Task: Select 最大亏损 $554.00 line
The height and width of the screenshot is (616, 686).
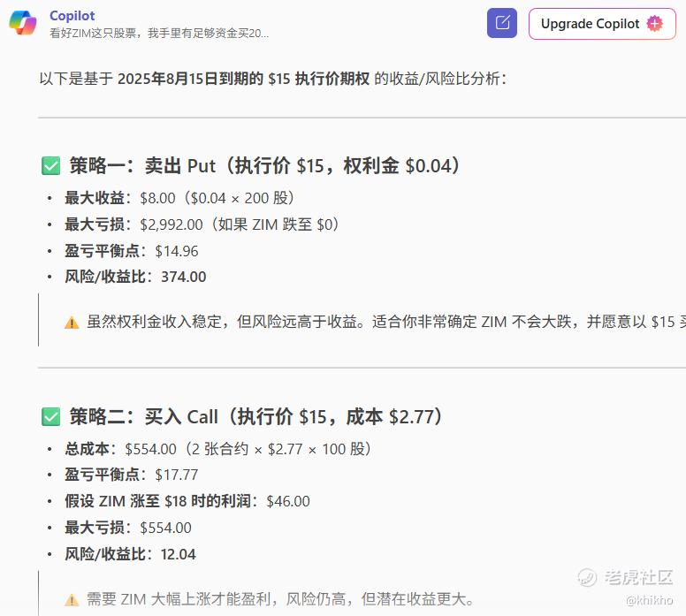Action: [x=128, y=528]
